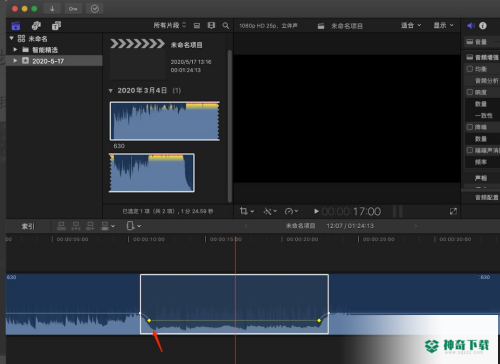Screen dimensions: 500x364
Task: Click the 00:00:10:00 ruler mark
Action: (x=149, y=239)
